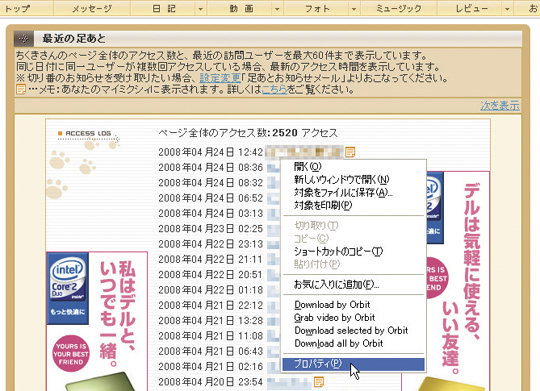This screenshot has height=391, width=540.
Task: Click pink 私はデルと、いつでも一緒。 ad text
Action: (x=117, y=313)
